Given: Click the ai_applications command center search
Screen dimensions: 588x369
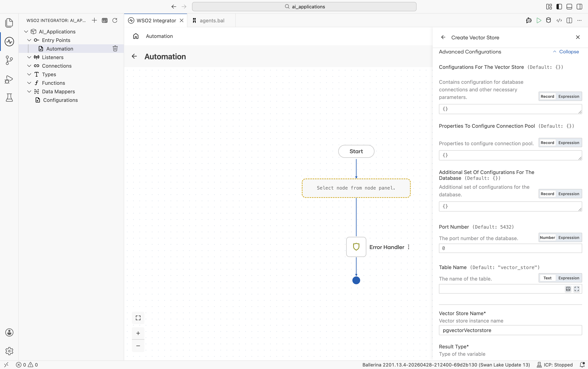Looking at the screenshot, I should 304,7.
